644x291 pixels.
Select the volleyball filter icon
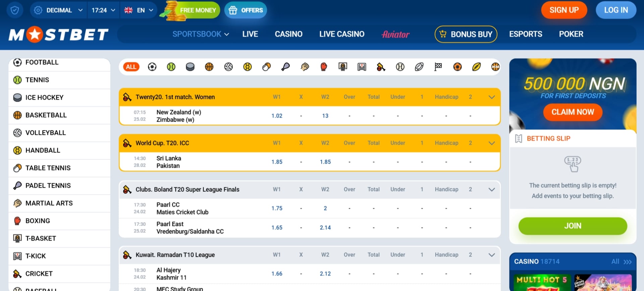coord(228,67)
